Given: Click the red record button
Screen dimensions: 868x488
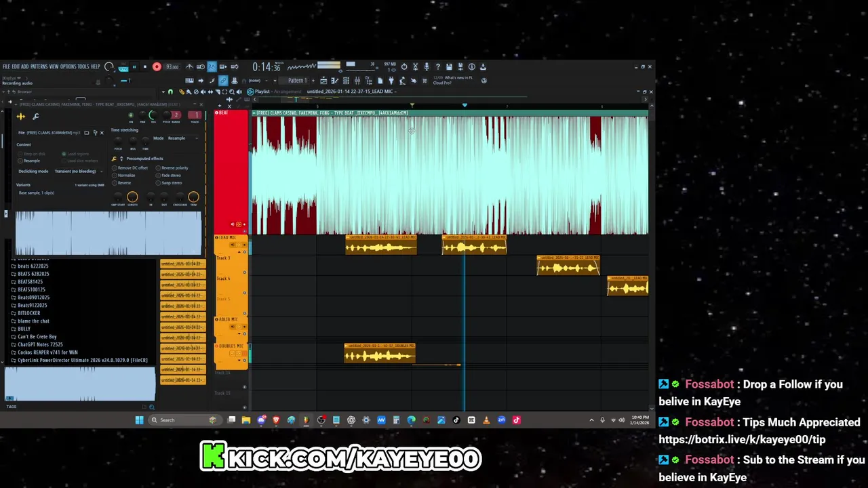Looking at the screenshot, I should click(157, 66).
